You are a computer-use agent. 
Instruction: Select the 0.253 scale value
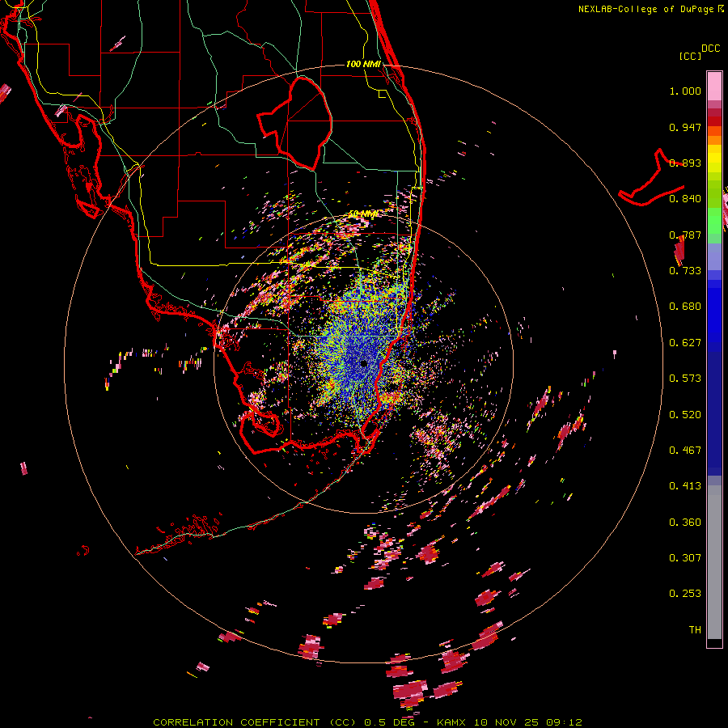tap(685, 594)
